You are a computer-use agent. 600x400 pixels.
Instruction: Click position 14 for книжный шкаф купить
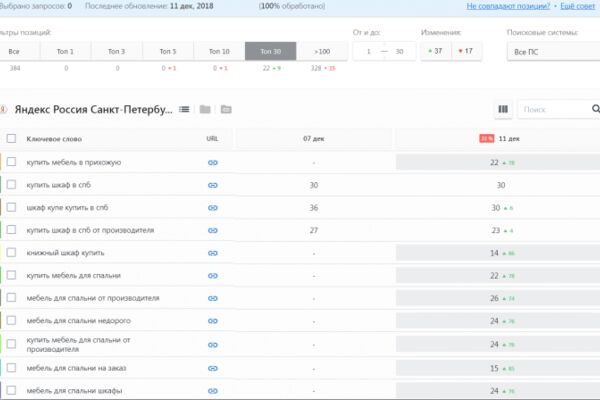pos(494,253)
